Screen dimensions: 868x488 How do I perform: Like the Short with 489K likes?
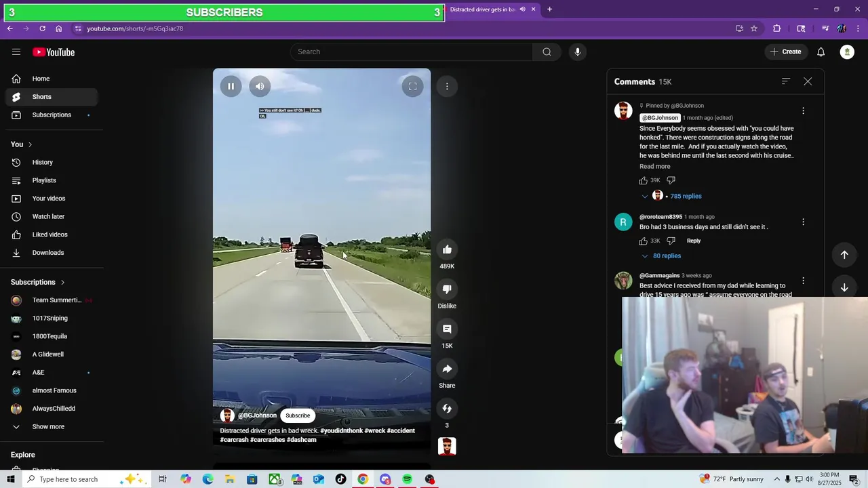(x=447, y=249)
